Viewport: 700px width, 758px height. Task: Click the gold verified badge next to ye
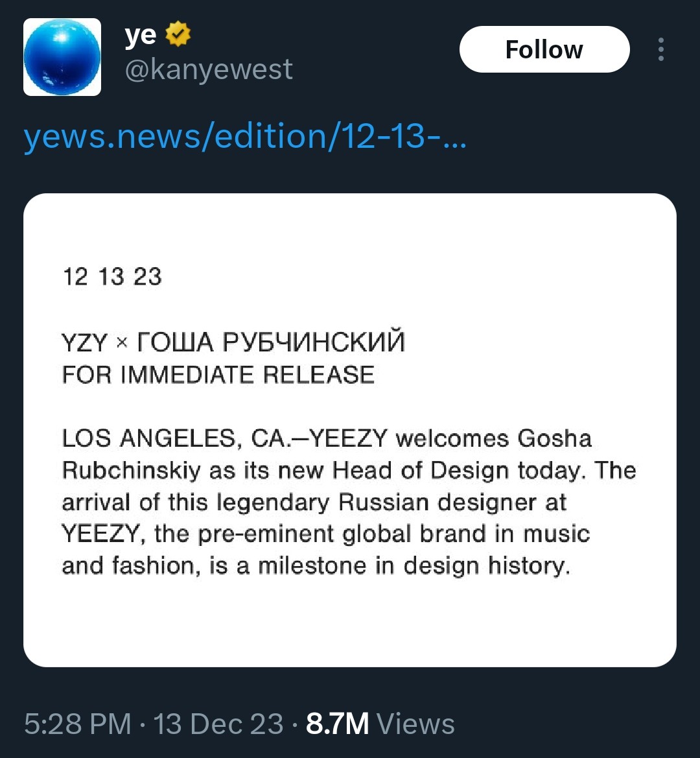point(178,34)
